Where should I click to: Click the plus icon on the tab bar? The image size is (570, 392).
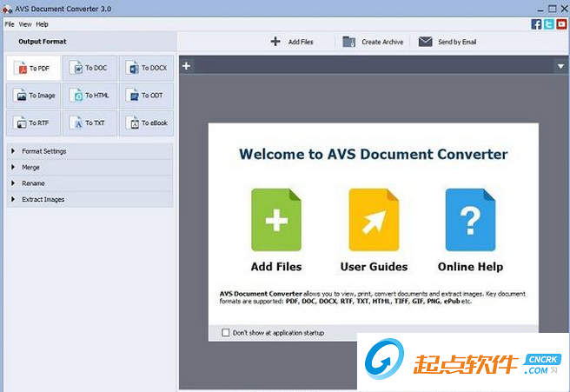[x=187, y=66]
